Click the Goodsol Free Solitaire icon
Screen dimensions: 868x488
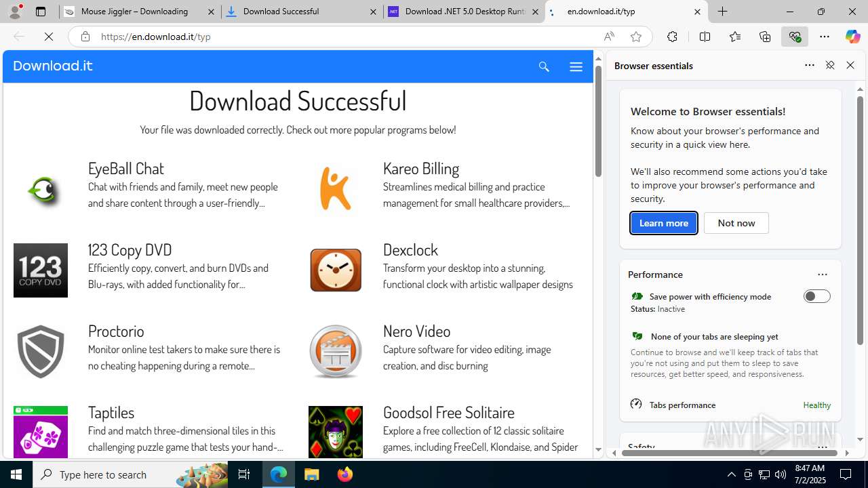[336, 432]
